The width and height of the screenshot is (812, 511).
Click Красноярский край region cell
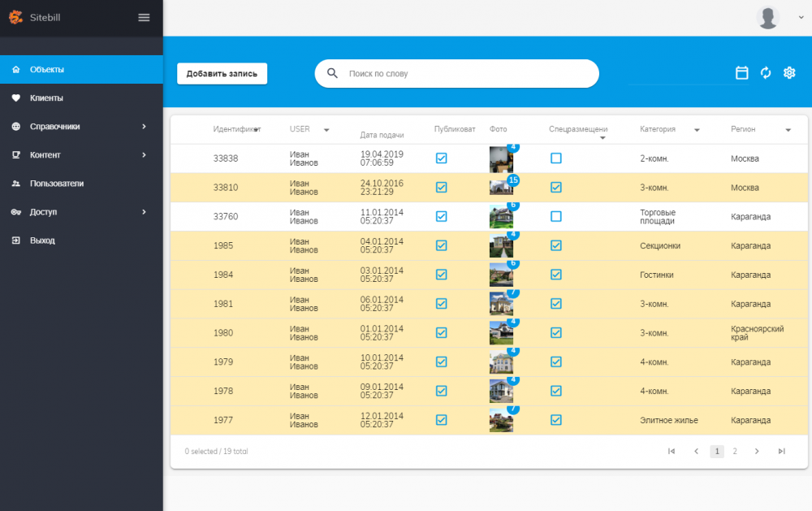pyautogui.click(x=757, y=333)
